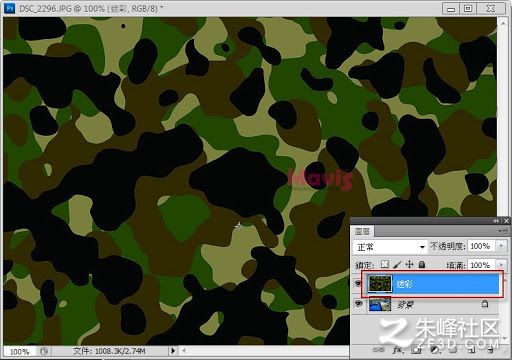Open the fx layer style menu
The width and height of the screenshot is (512, 360).
coord(397,350)
